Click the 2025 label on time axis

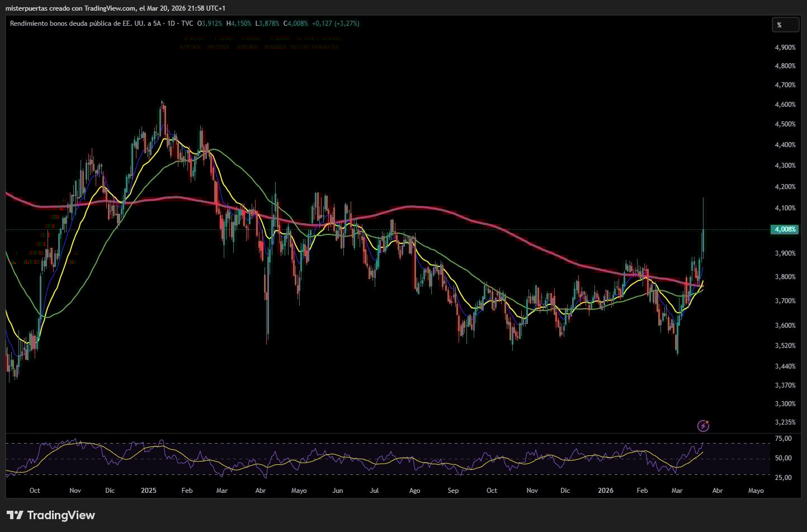click(x=149, y=491)
